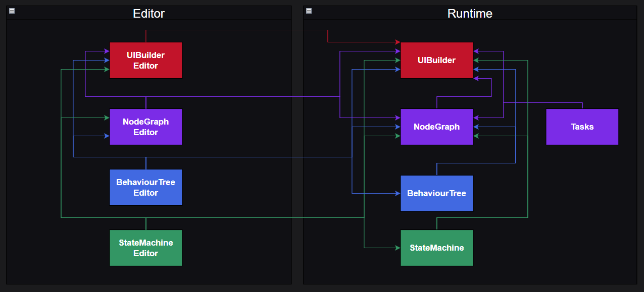Collapse the Editor group container
The image size is (644, 292).
click(x=12, y=11)
